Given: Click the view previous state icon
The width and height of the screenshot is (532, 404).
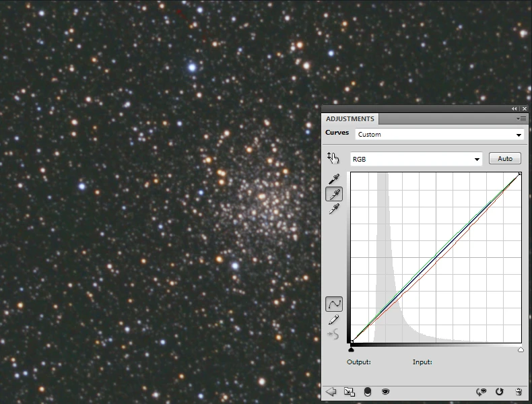Looking at the screenshot, I should 481,391.
